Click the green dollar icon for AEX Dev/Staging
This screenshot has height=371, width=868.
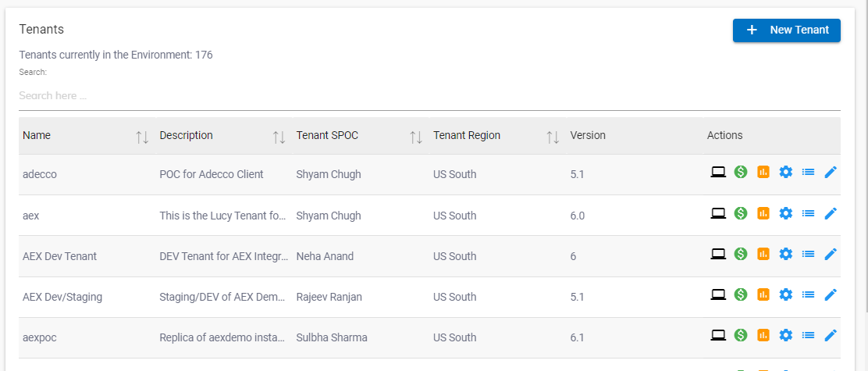[x=741, y=294]
